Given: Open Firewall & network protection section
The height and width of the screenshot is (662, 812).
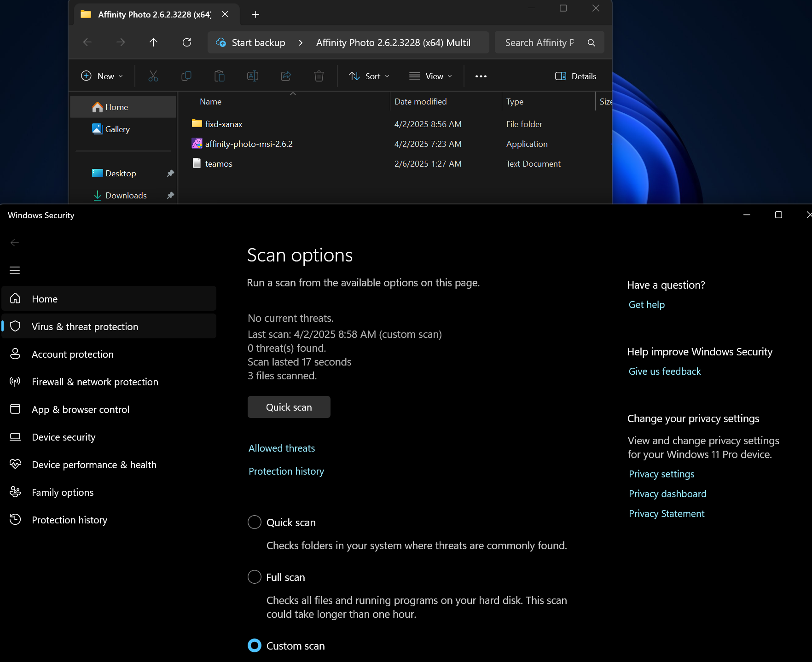Looking at the screenshot, I should point(109,382).
